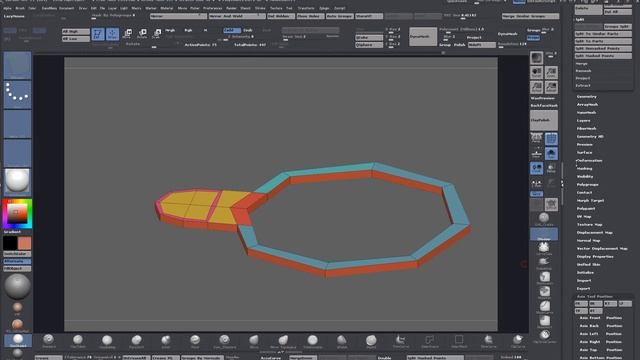Screen dimensions: 640x360
Task: Select the black secondary color swatch
Action: 10,243
